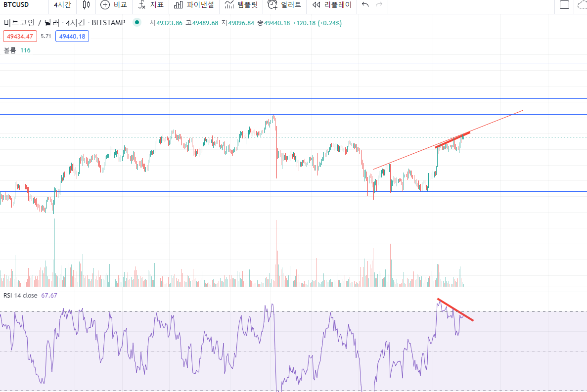Image resolution: width=587 pixels, height=392 pixels.
Task: Open the 4시간 interval dropdown
Action: (63, 5)
